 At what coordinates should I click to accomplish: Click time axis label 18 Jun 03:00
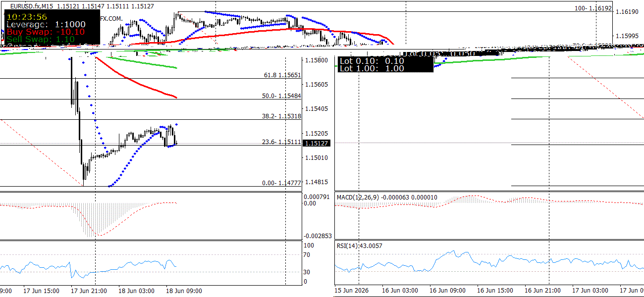[137, 291]
